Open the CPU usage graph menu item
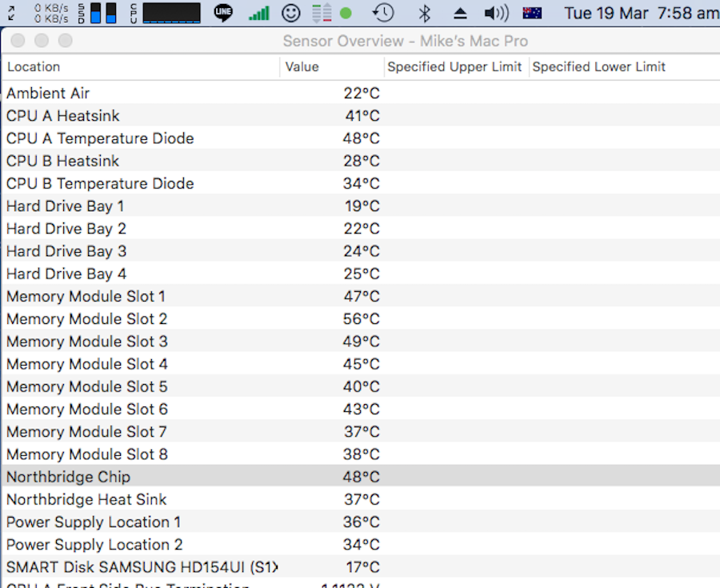720x588 pixels. coord(166,14)
